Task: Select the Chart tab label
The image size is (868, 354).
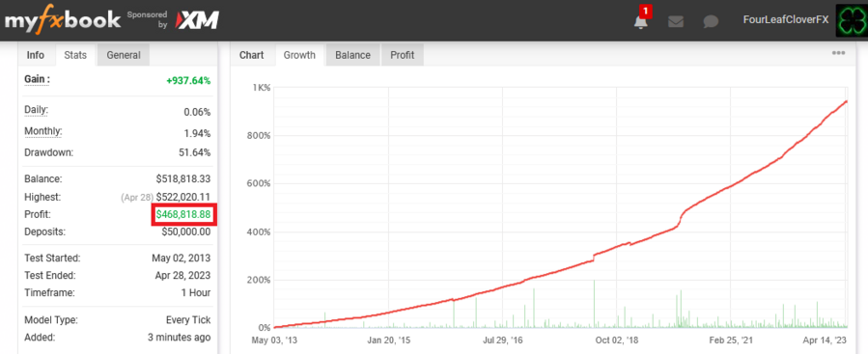Action: tap(251, 55)
